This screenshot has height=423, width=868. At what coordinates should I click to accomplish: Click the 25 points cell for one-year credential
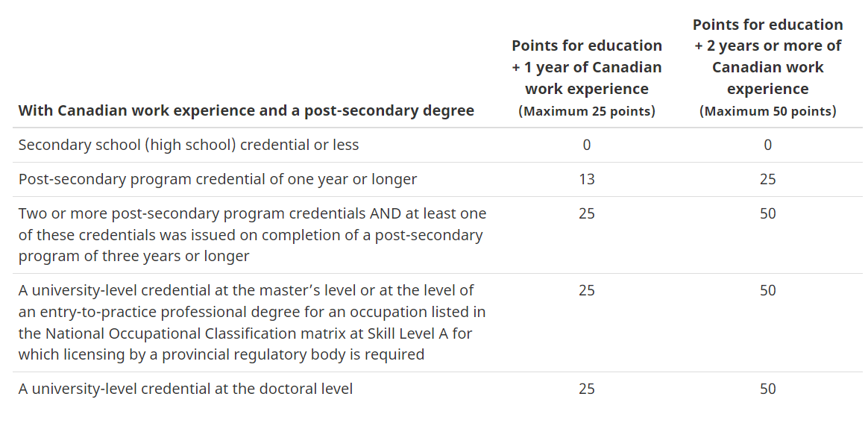pos(767,179)
